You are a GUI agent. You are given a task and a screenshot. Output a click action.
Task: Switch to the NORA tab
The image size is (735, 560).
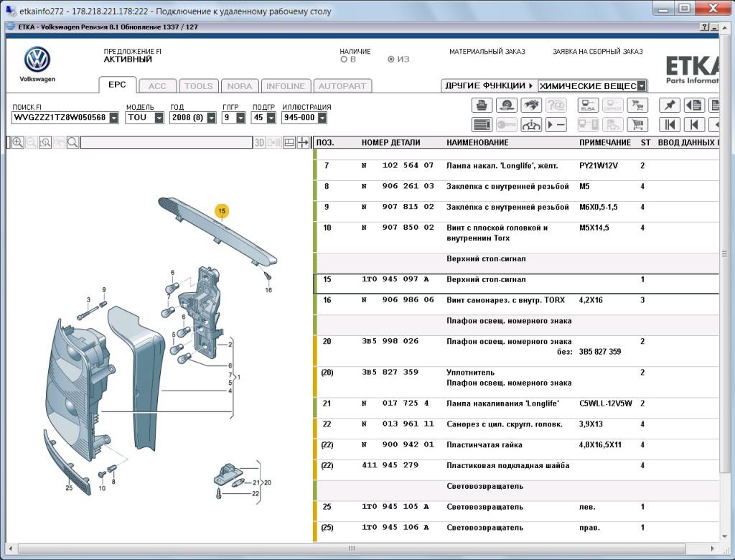(240, 86)
